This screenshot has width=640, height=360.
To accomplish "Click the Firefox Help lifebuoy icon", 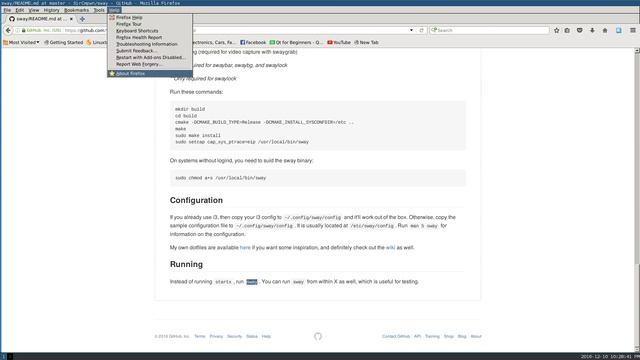I will point(112,18).
